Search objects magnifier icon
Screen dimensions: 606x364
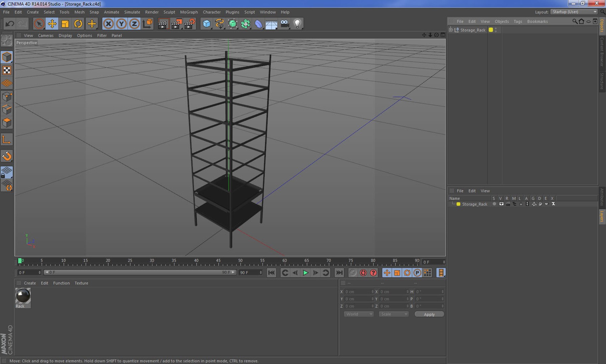click(575, 21)
